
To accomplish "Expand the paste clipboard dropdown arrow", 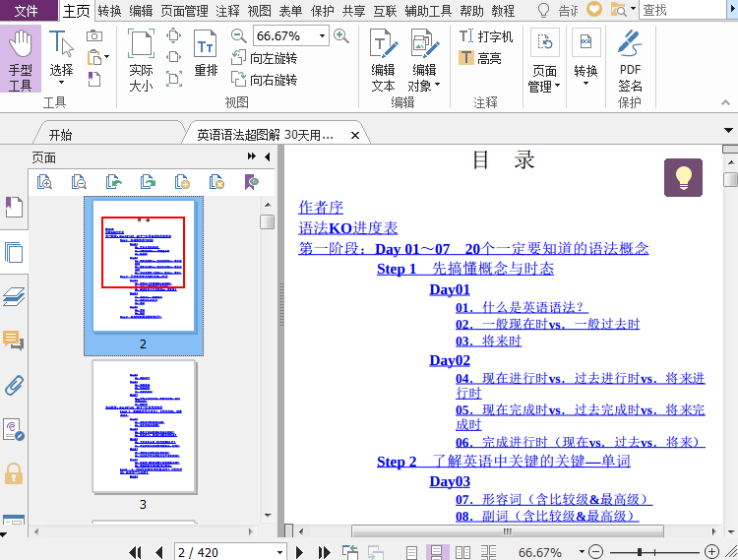I will (107, 57).
